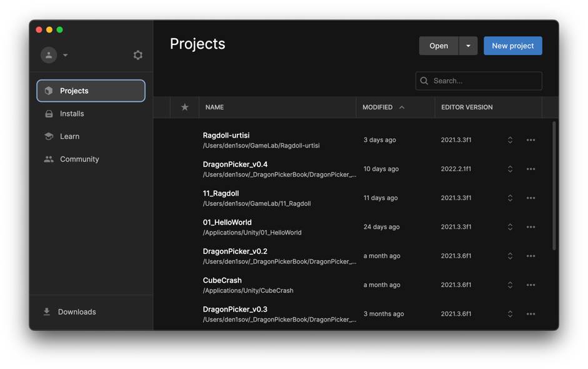This screenshot has width=588, height=369.
Task: Expand the Open button dropdown arrow
Action: point(468,46)
